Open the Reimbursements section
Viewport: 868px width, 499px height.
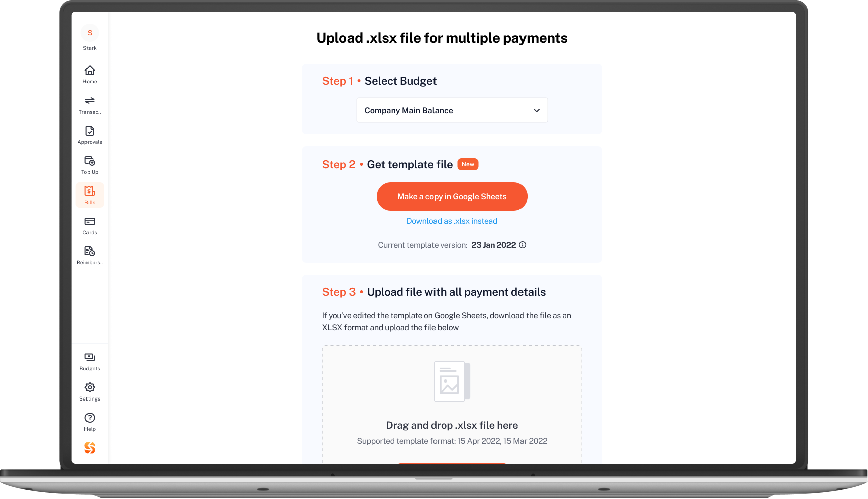point(90,255)
